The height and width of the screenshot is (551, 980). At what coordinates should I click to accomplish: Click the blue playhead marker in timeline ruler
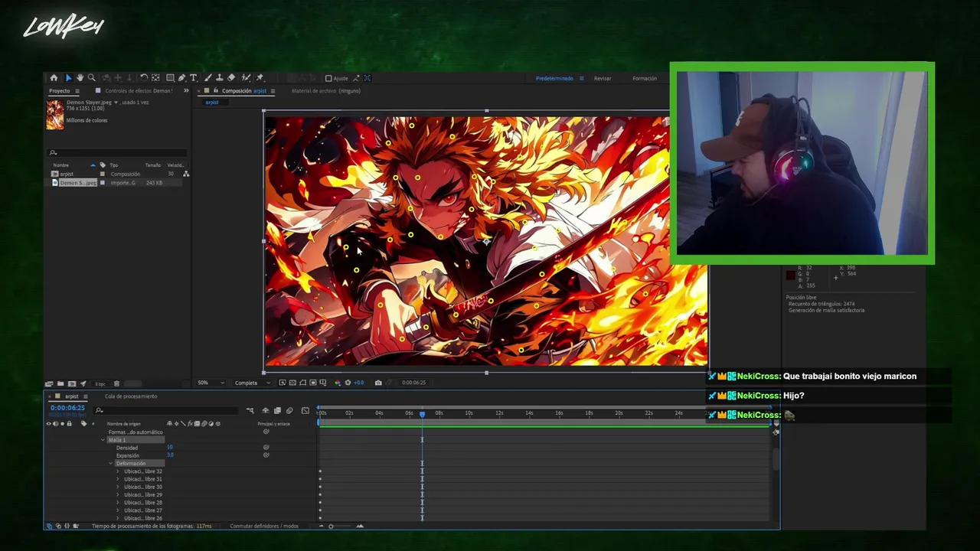click(422, 414)
